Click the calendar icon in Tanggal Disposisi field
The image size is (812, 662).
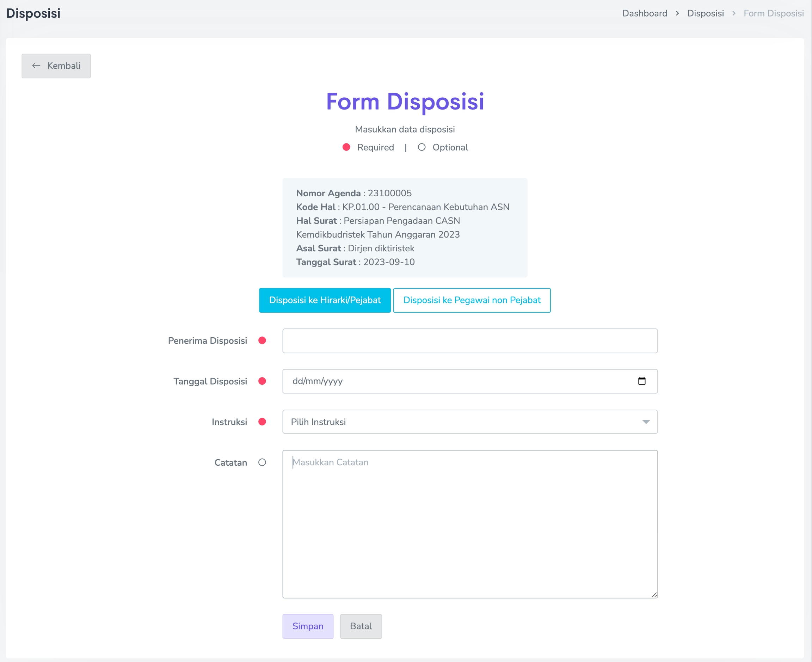coord(641,381)
